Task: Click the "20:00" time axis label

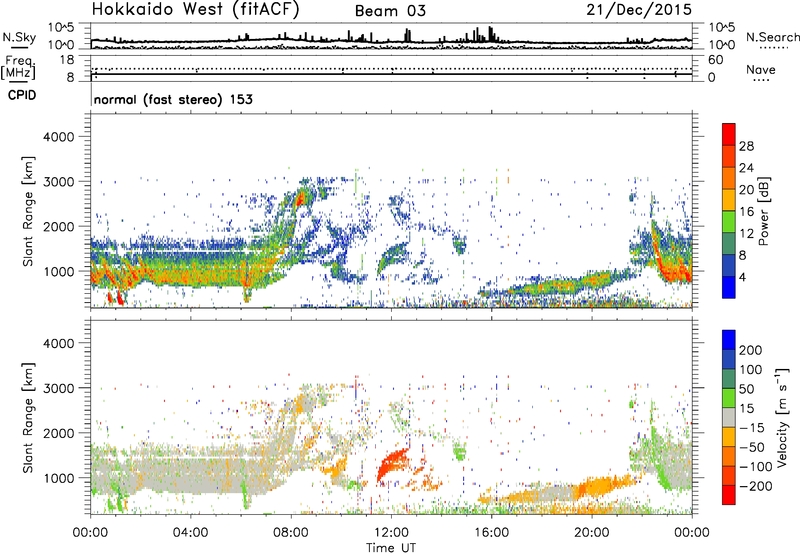Action: click(591, 533)
